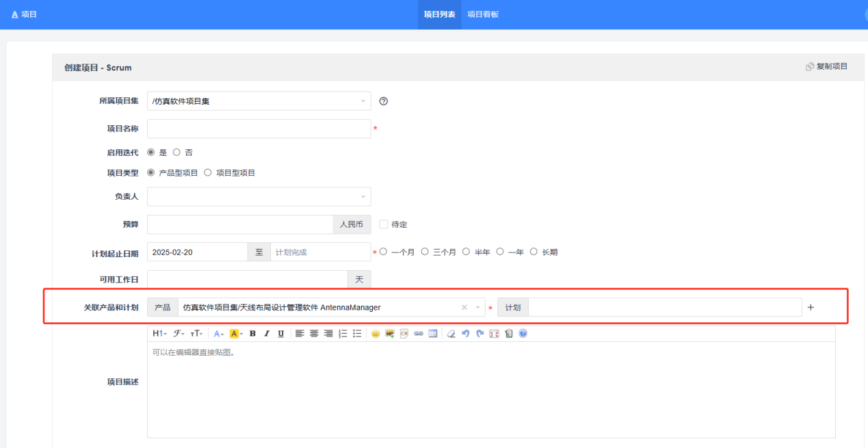Toggle underline formatting
The width and height of the screenshot is (868, 448).
coord(280,334)
